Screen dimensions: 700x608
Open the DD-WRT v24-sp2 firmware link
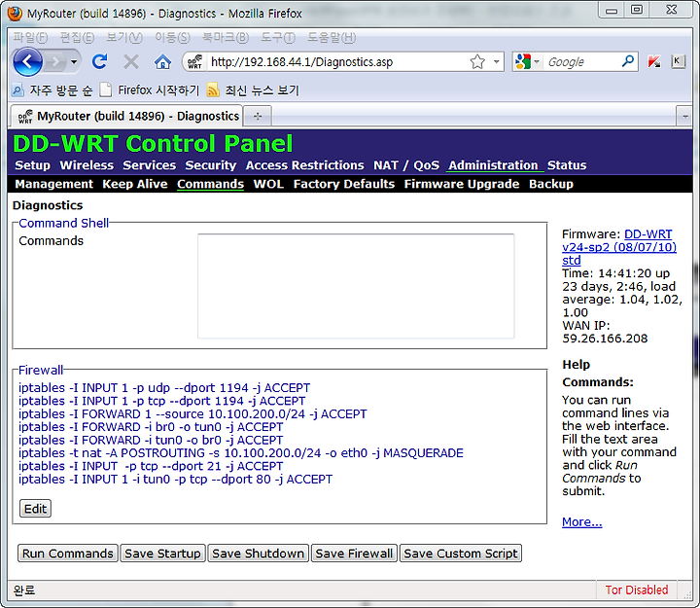[x=618, y=247]
